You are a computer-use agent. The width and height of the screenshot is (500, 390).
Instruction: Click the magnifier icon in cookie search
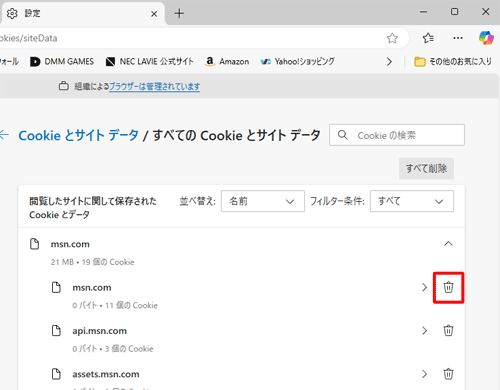(343, 135)
